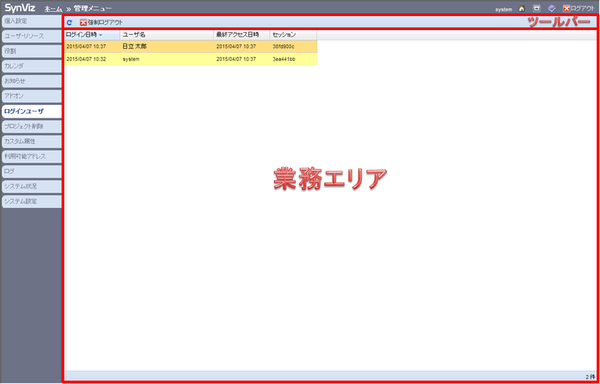Image resolution: width=600 pixels, height=384 pixels.
Task: Open プロジェクト削除 in the sidebar
Action: coord(31,126)
